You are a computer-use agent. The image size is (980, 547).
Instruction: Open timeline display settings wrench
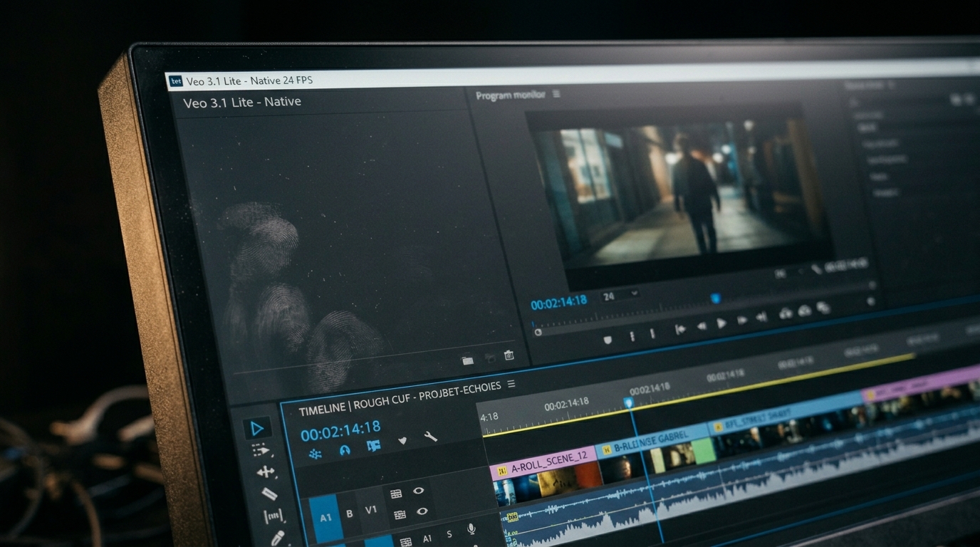coord(431,437)
